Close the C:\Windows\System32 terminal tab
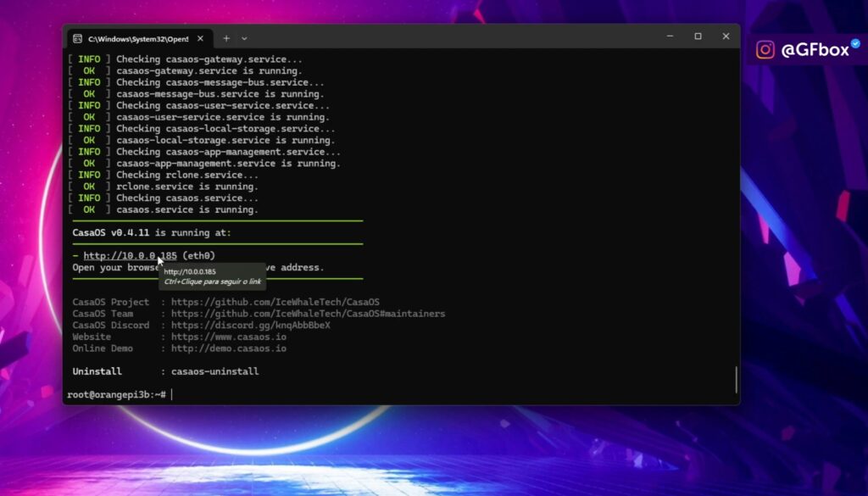Screen dimensions: 868x496 200,39
